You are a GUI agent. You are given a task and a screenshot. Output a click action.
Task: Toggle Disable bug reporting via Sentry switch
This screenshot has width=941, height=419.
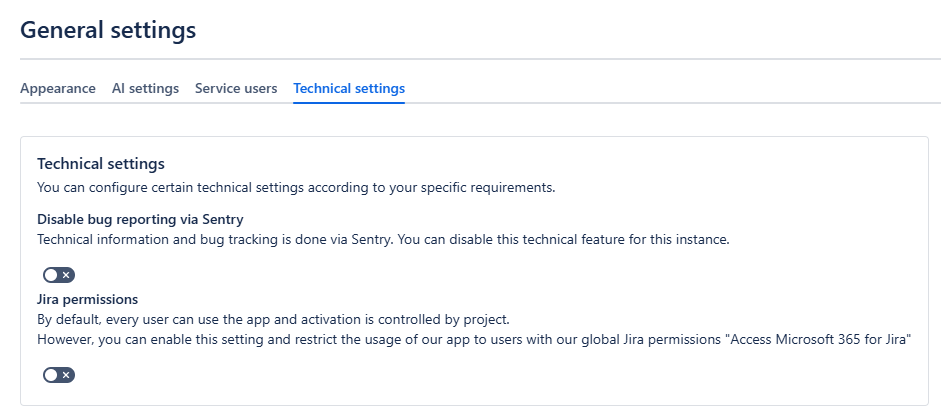[59, 275]
